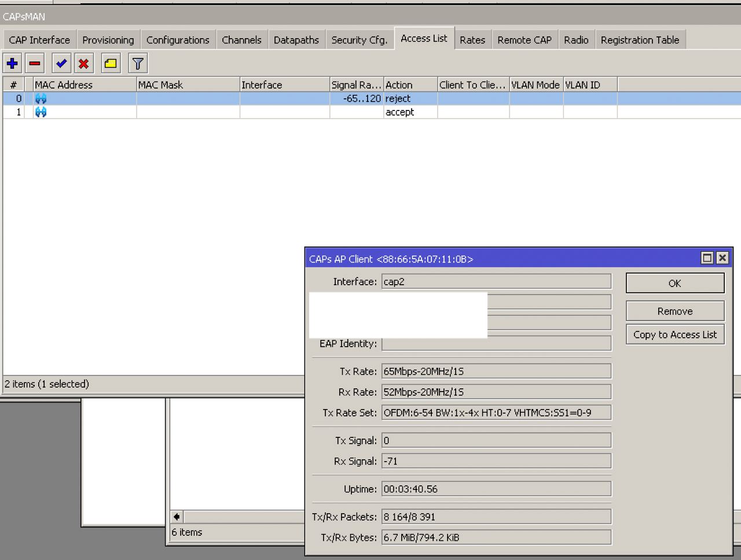The width and height of the screenshot is (741, 560).
Task: Click the Rx Signal field showing -71
Action: pyautogui.click(x=496, y=462)
